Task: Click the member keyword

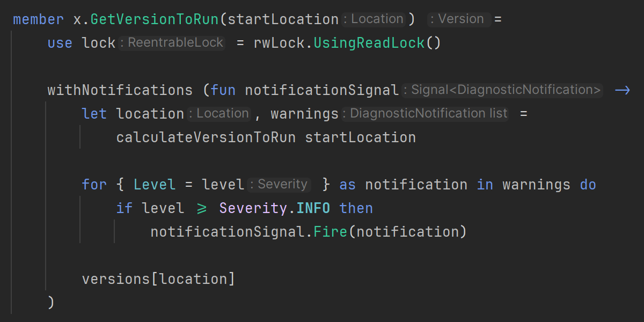Action: (x=38, y=19)
